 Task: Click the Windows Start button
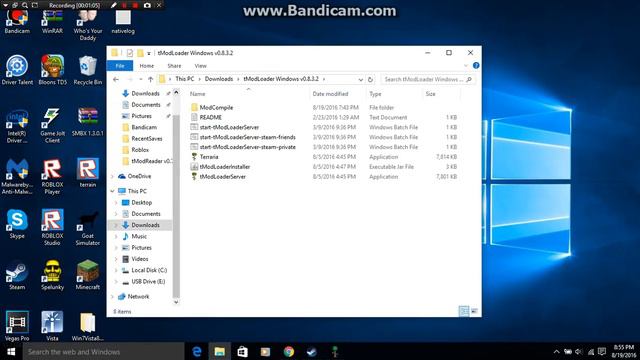coord(11,351)
